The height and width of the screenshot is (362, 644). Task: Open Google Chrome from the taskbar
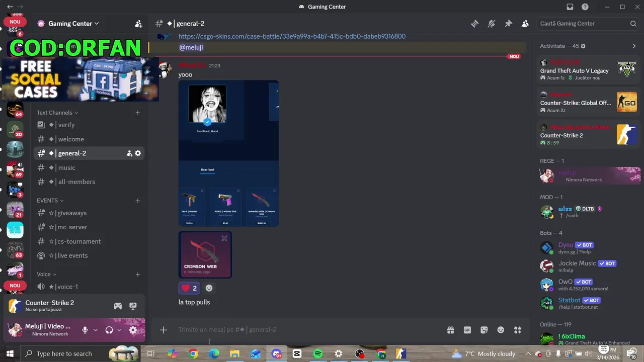[193, 354]
